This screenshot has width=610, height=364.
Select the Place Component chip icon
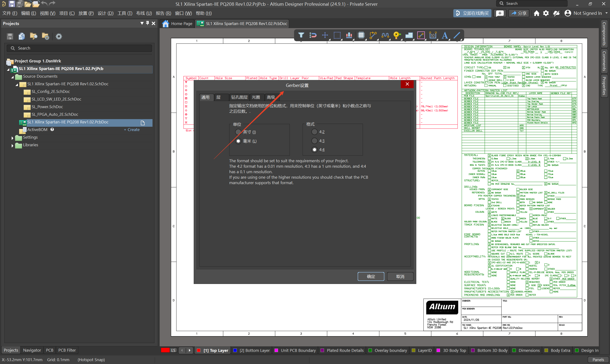(361, 35)
